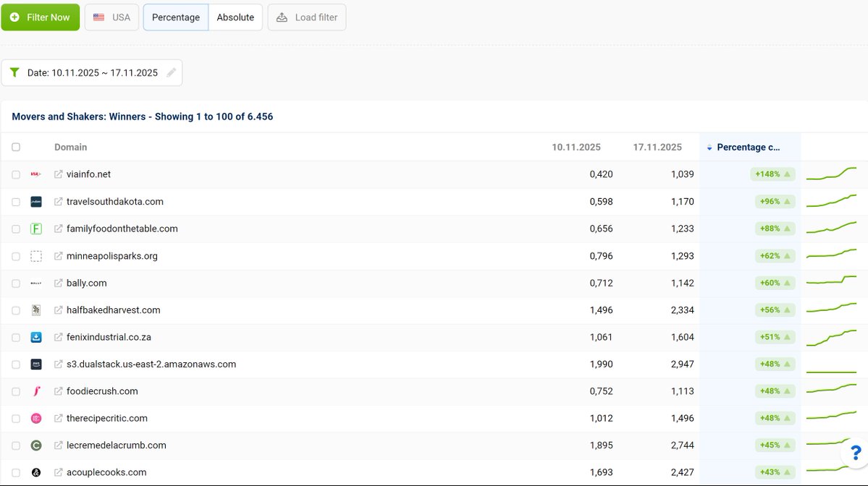
Task: Check the box for travelsouthdakota.com row
Action: 16,202
